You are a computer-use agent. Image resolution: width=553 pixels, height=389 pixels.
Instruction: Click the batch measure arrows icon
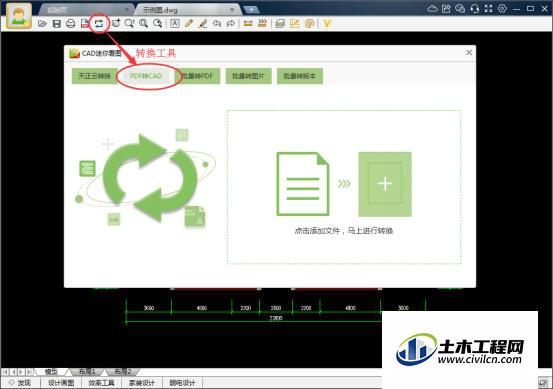[262, 23]
